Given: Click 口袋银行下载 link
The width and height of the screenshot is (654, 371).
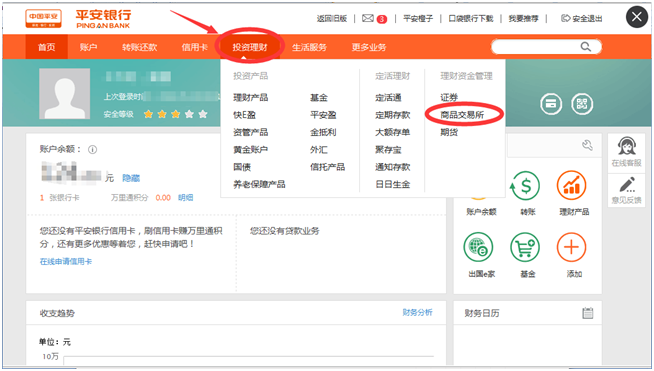Looking at the screenshot, I should coord(470,18).
